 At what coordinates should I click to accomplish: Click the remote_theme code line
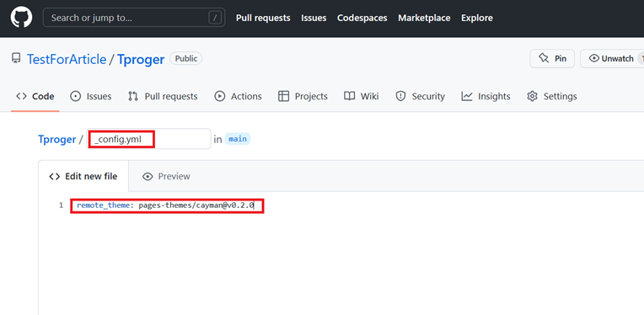pos(165,206)
